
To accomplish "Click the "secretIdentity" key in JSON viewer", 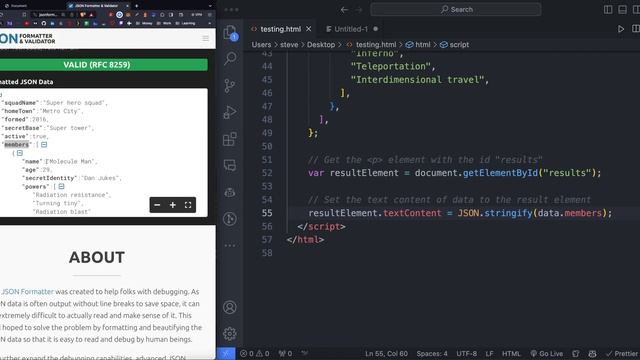I will coord(49,178).
